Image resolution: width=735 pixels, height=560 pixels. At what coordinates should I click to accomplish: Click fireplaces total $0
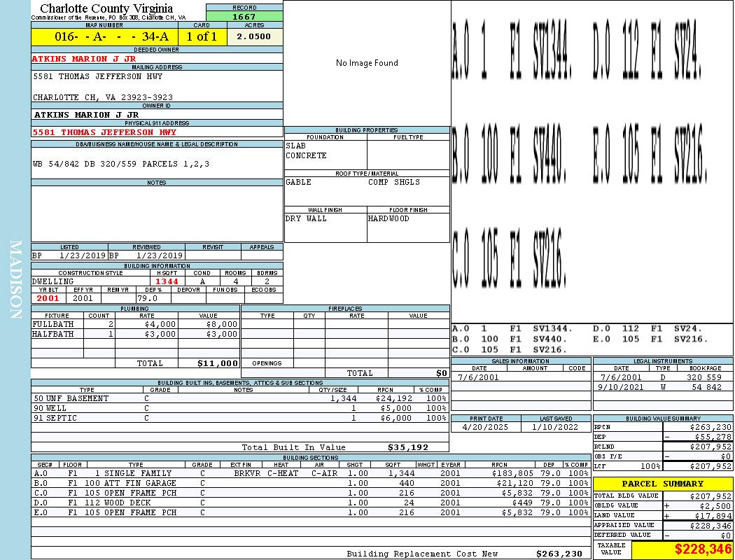pyautogui.click(x=442, y=373)
